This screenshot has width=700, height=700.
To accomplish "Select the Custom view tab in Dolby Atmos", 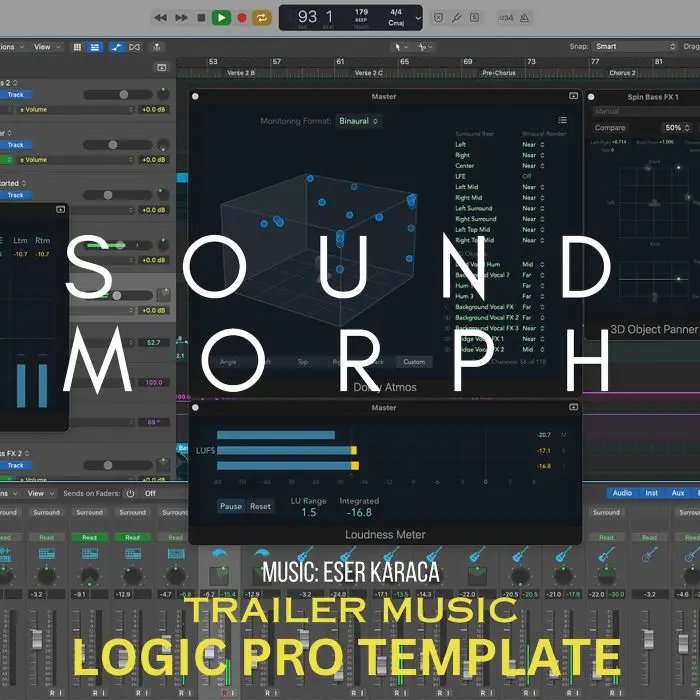I will [414, 362].
